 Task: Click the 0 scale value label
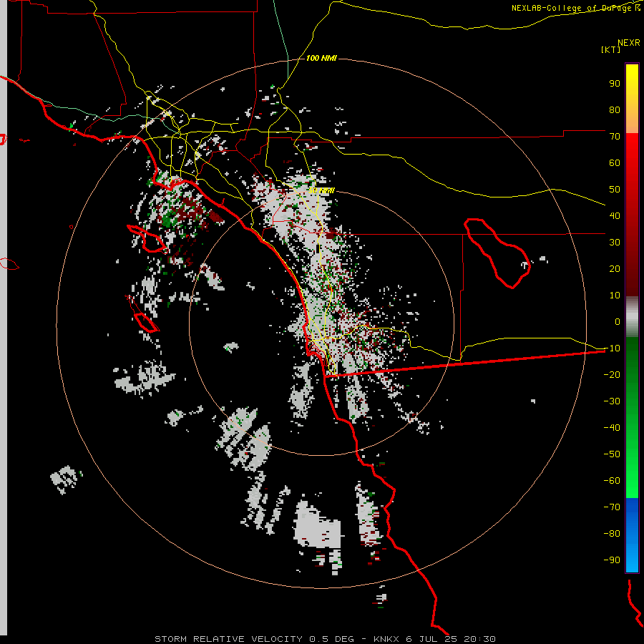(618, 321)
